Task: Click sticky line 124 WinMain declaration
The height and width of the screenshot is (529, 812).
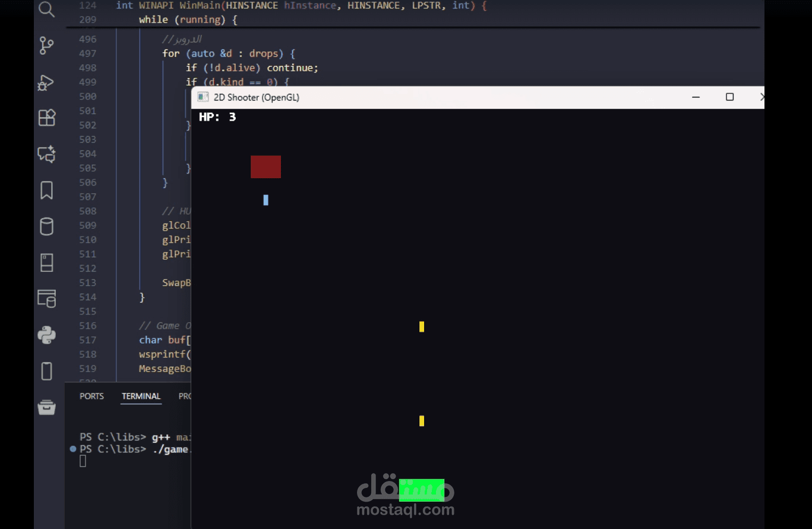Action: click(x=301, y=5)
